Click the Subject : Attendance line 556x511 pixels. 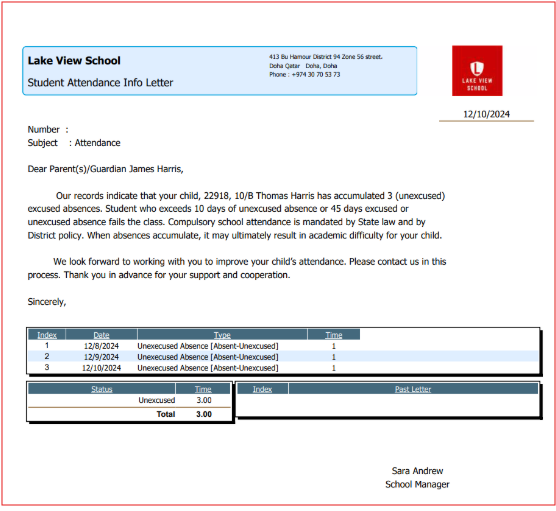pos(74,143)
